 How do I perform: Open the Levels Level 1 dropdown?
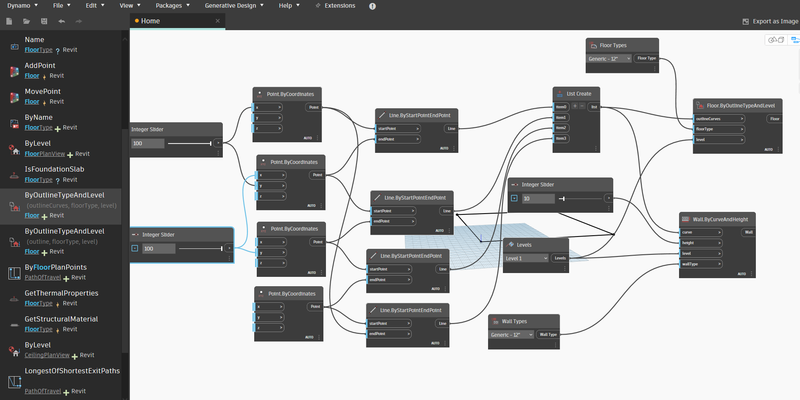pos(526,258)
